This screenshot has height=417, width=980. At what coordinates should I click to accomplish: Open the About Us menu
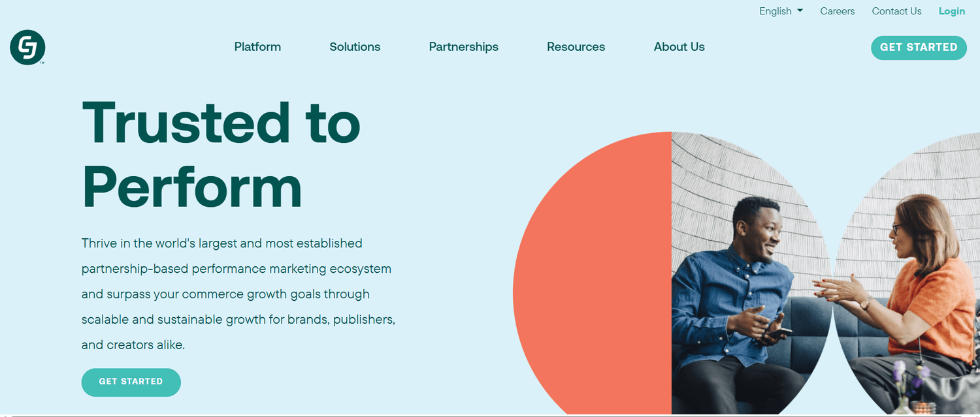(x=679, y=46)
